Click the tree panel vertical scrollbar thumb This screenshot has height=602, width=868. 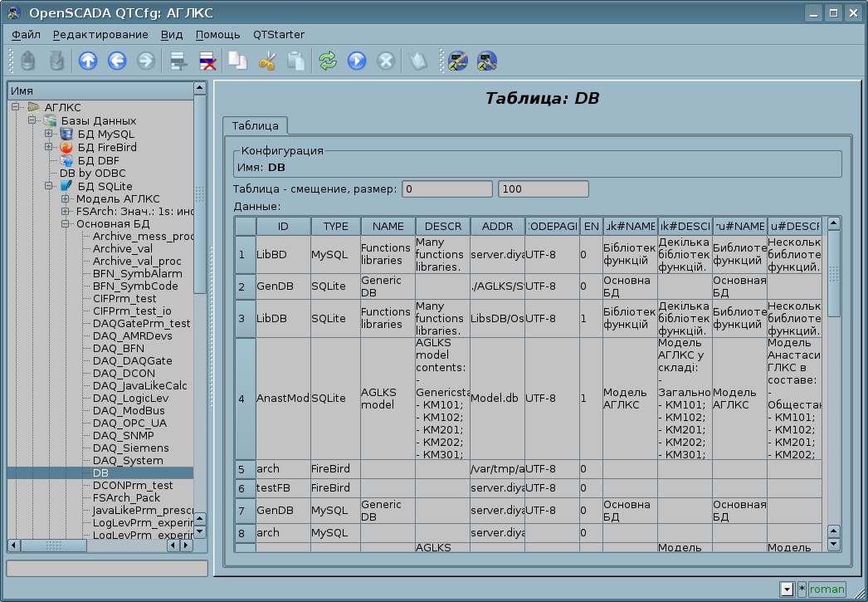coord(200,193)
